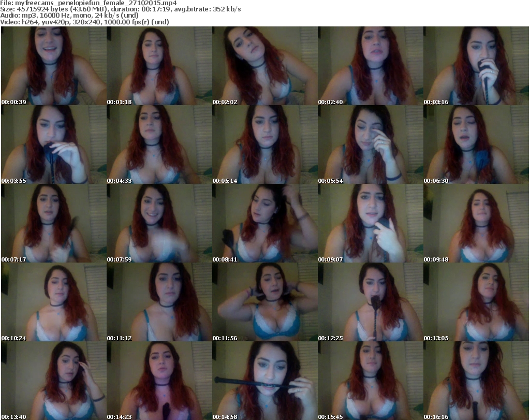
Task: Open the frame at 00:04:33
Action: 159,144
